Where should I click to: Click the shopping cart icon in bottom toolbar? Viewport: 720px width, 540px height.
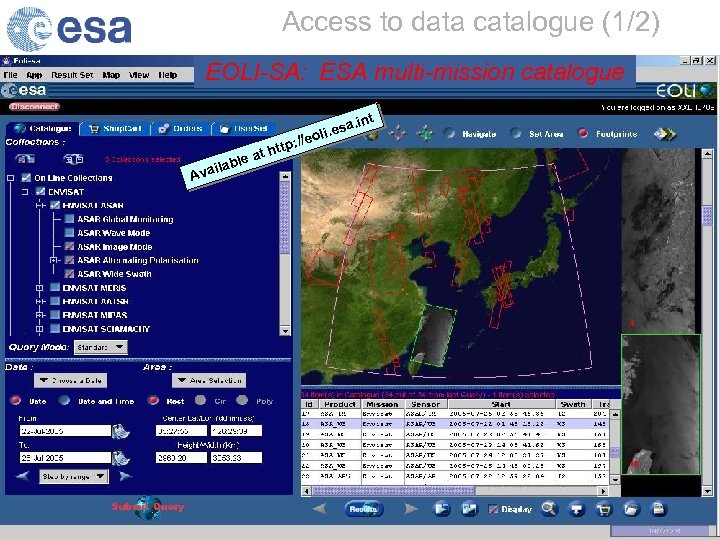(604, 509)
